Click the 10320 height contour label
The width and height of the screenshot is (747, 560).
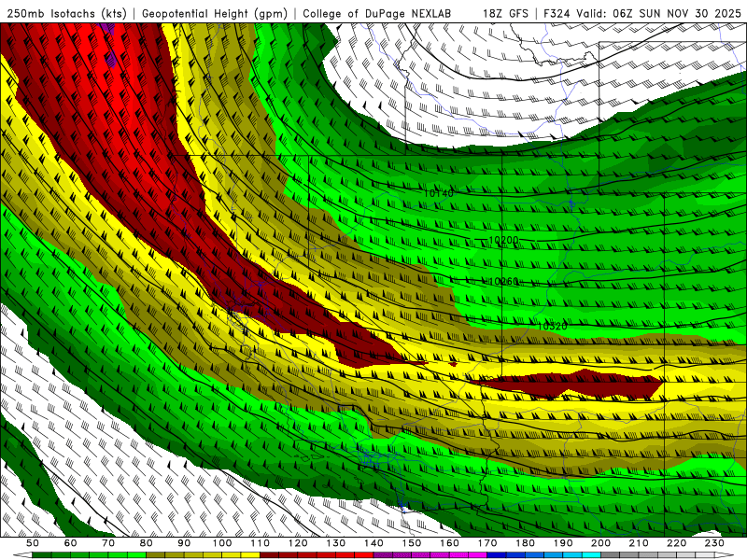click(553, 326)
